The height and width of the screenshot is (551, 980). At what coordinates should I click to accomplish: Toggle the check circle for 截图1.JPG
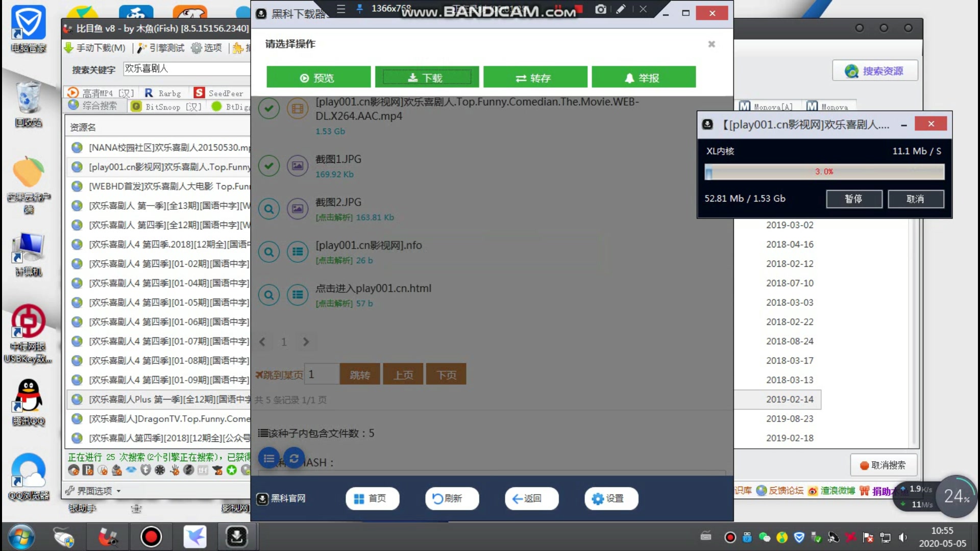[269, 165]
